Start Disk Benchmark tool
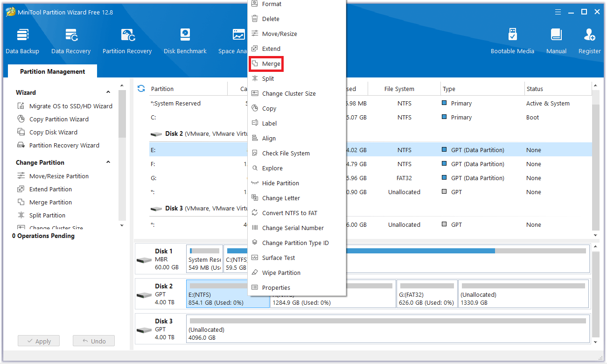 coord(185,41)
